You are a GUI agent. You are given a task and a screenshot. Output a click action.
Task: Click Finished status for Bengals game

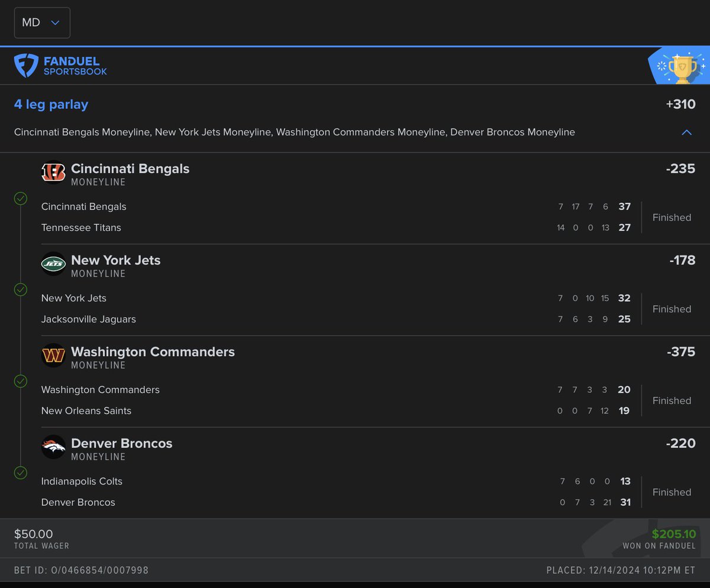[672, 218]
